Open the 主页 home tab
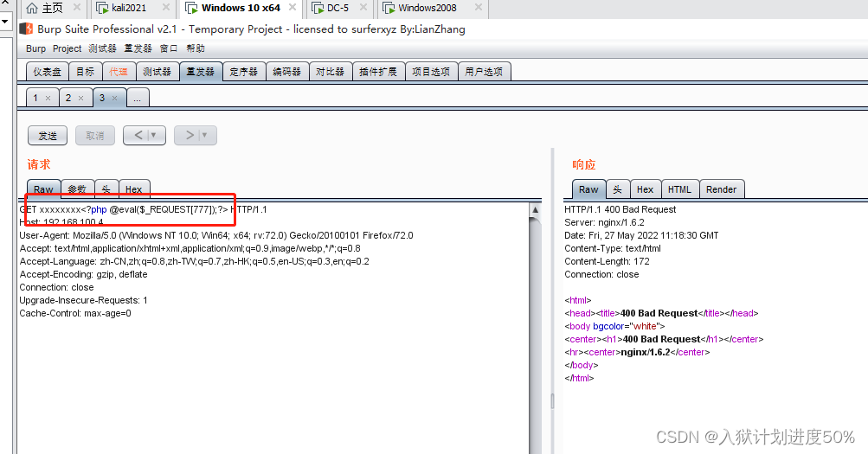This screenshot has width=868, height=454. pyautogui.click(x=53, y=8)
